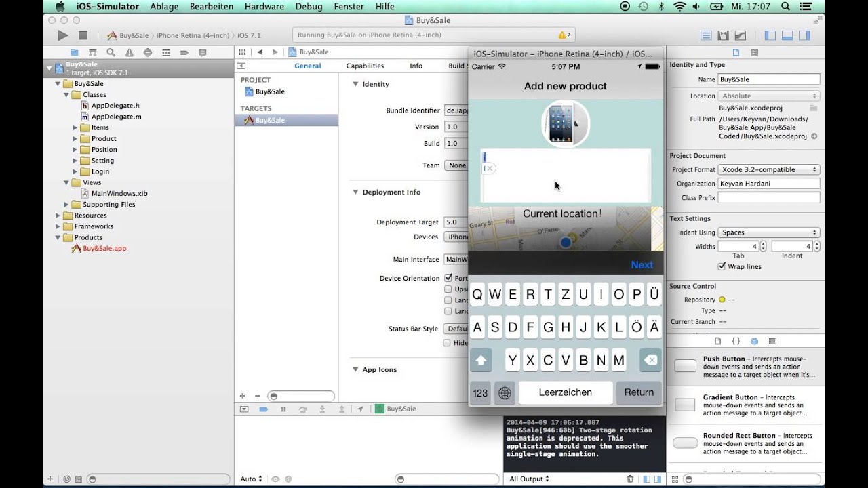Collapse the App Icons section triangle
Viewport: 868px width, 488px height.
pyautogui.click(x=355, y=369)
